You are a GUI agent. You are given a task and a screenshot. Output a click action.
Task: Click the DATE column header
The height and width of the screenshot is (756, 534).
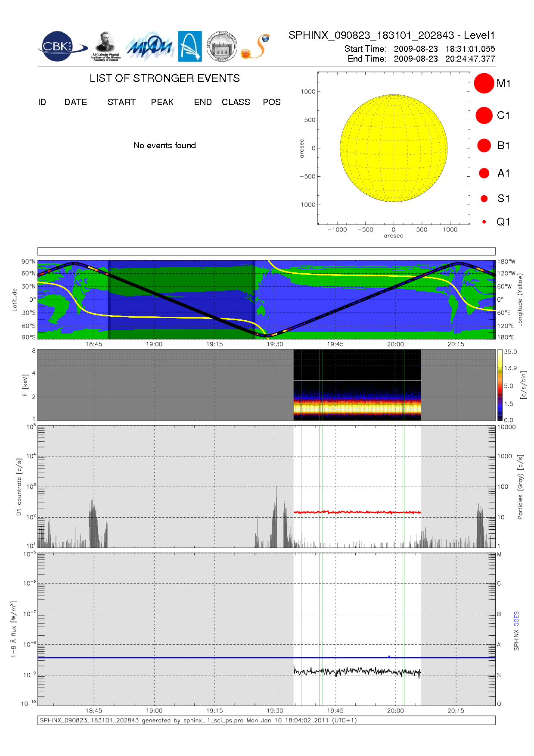coord(76,102)
